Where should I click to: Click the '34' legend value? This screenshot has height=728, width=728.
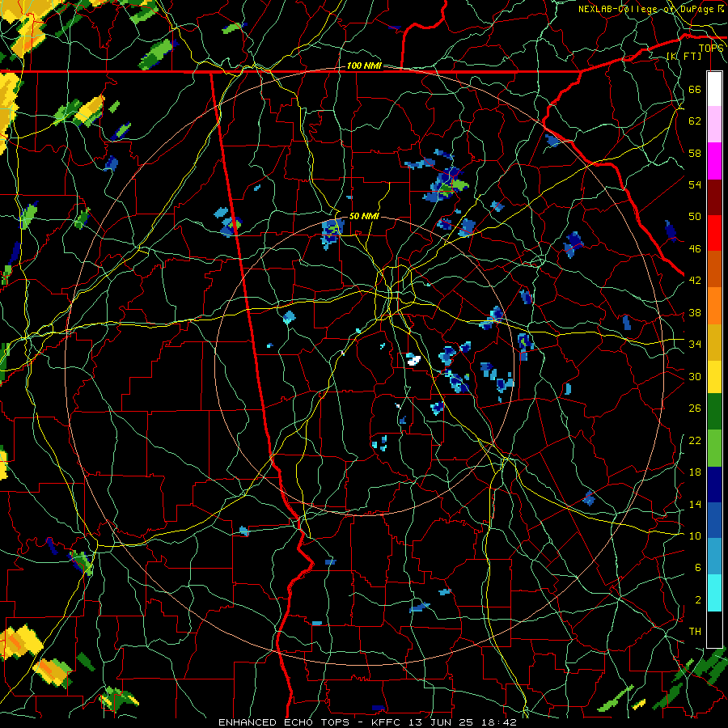point(695,344)
